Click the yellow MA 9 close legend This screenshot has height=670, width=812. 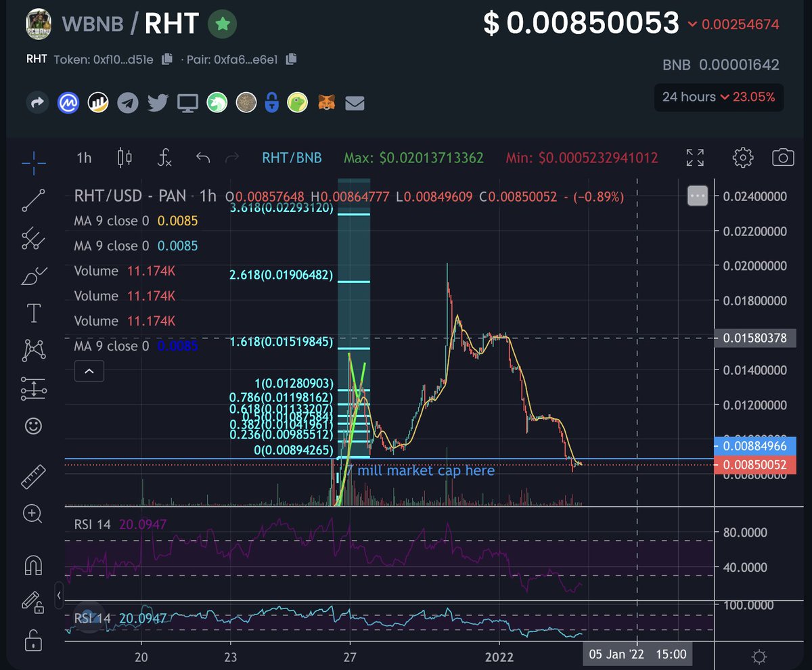click(x=136, y=221)
